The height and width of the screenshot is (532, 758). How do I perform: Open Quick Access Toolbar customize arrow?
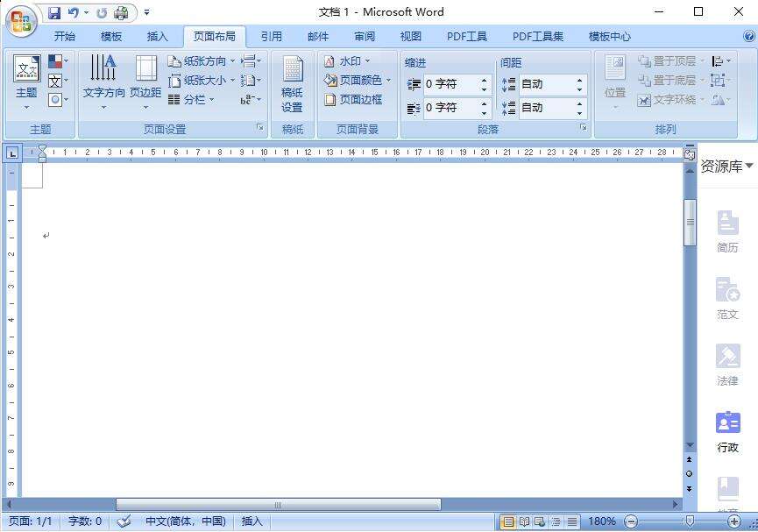click(x=146, y=12)
